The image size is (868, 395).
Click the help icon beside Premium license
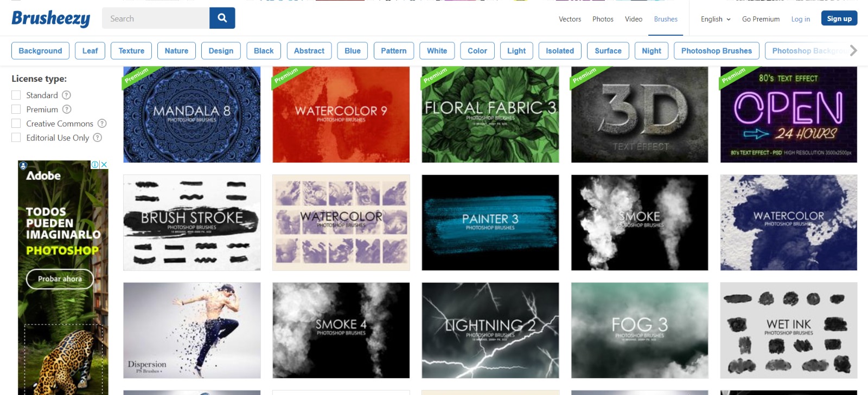(67, 109)
